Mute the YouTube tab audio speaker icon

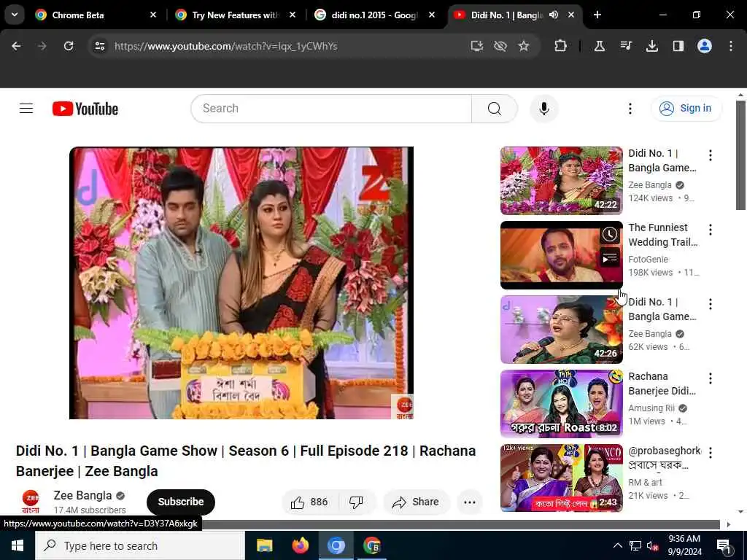click(553, 15)
